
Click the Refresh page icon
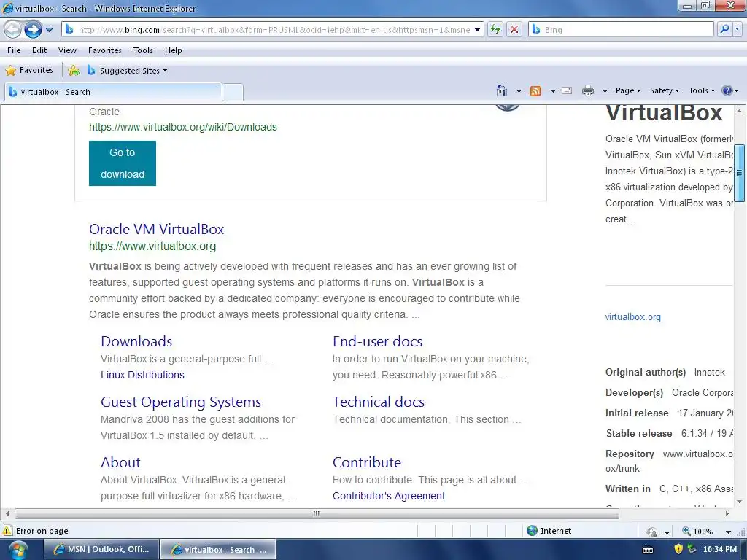(495, 29)
